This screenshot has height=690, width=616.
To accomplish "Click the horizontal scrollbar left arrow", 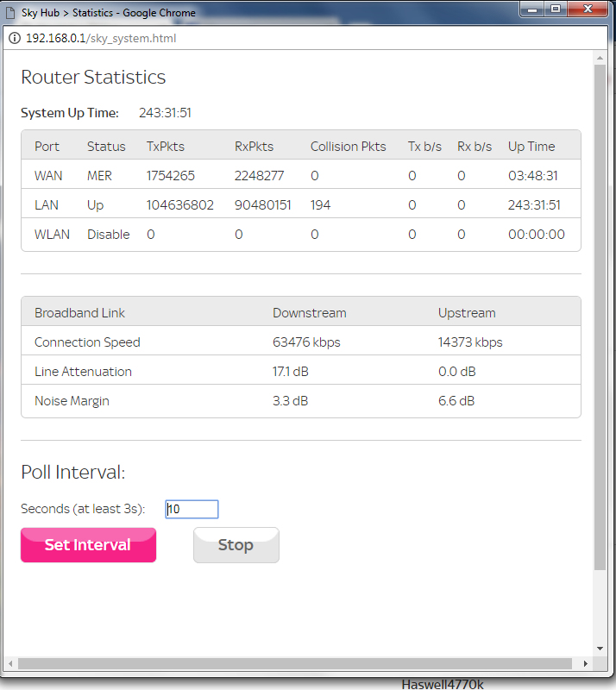I will 10,663.
